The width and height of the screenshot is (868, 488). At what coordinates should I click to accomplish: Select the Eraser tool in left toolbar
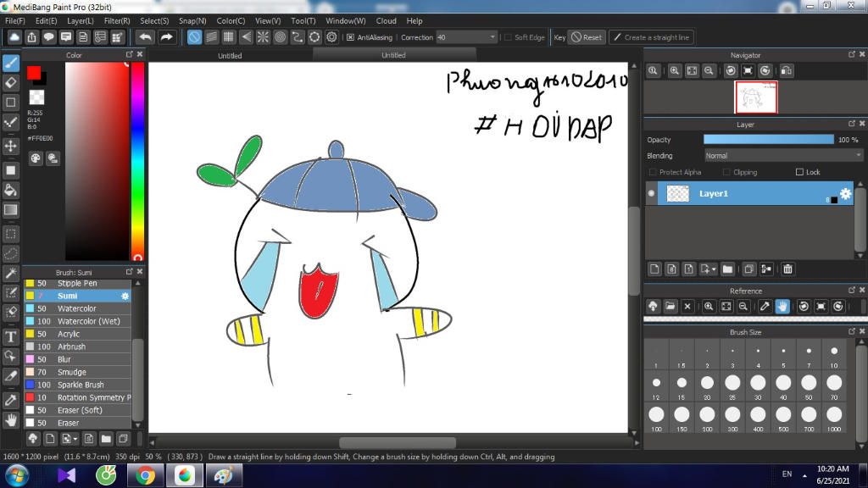(x=11, y=82)
